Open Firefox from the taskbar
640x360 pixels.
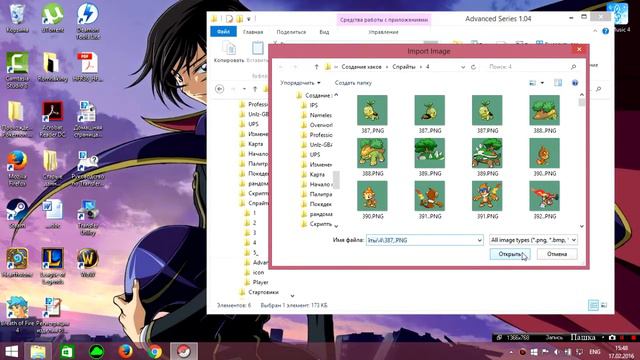coord(125,351)
